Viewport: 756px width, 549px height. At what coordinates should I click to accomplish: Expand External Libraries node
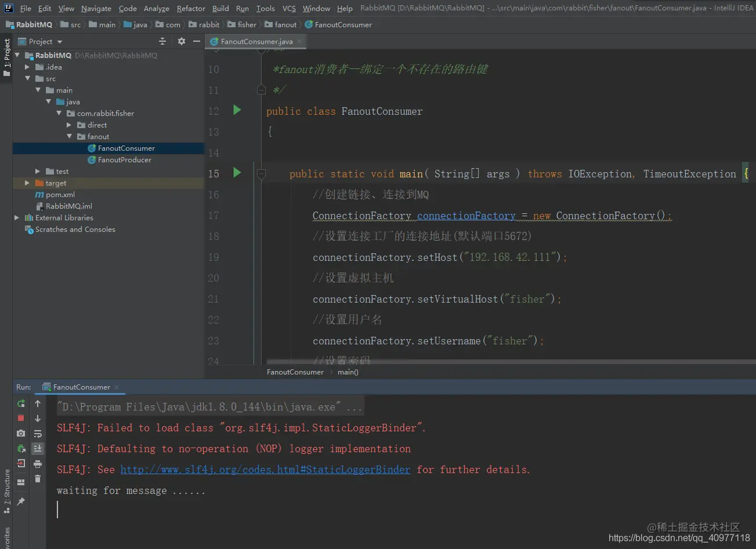click(17, 217)
